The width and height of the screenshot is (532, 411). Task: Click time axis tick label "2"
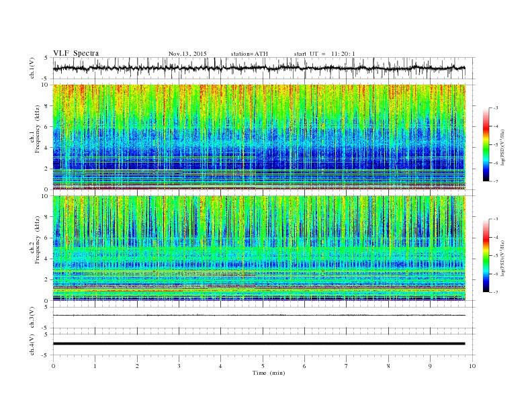pos(137,366)
